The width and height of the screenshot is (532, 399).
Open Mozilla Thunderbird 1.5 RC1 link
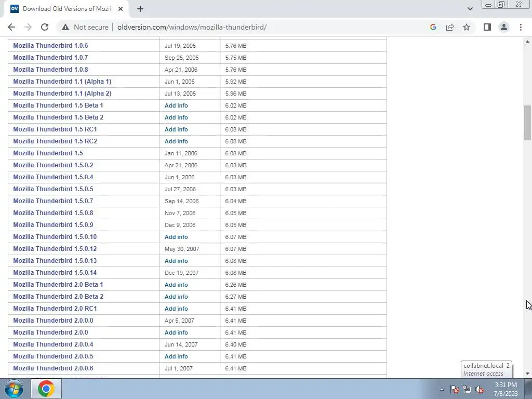click(x=55, y=129)
